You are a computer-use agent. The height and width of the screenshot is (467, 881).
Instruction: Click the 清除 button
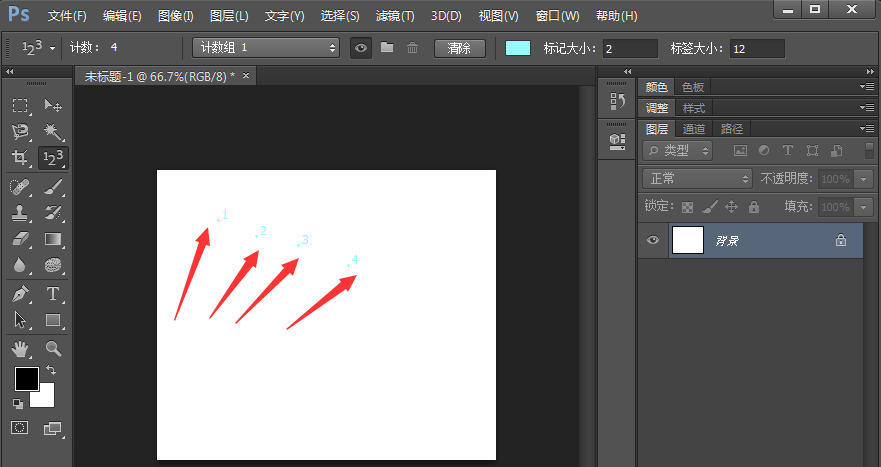coord(460,48)
